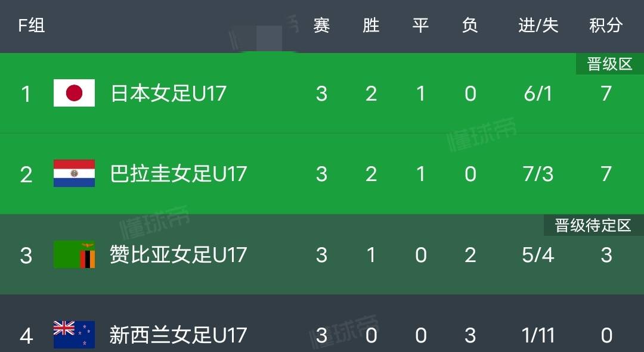Viewport: 644px width, 352px height.
Task: Click the 赛 column header
Action: point(321,26)
